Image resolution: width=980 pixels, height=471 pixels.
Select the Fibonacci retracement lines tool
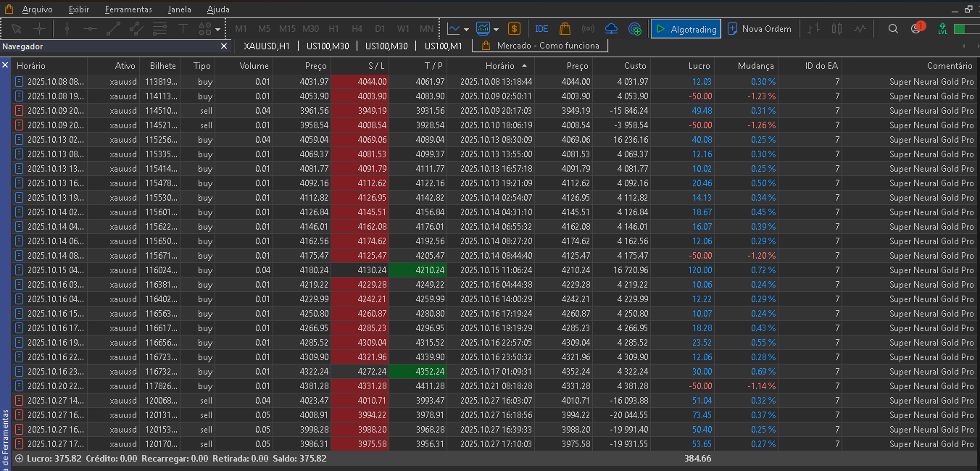159,29
